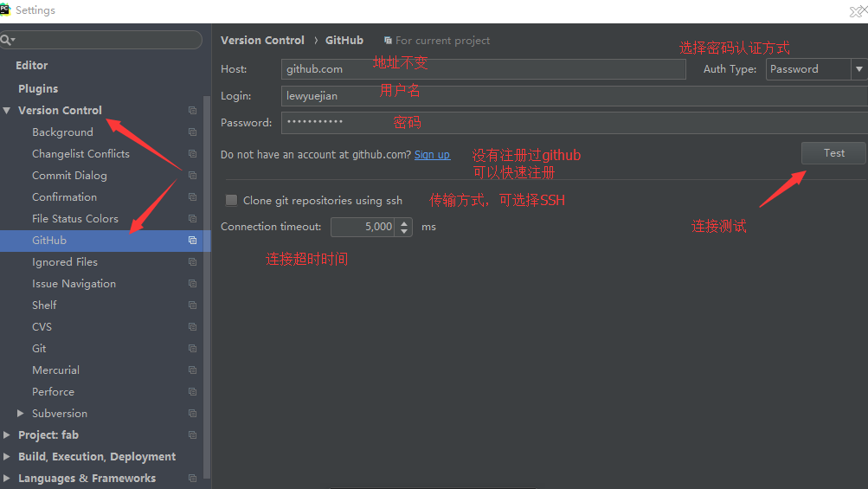
Task: Expand Build, Execution, Deployment node
Action: click(x=7, y=456)
